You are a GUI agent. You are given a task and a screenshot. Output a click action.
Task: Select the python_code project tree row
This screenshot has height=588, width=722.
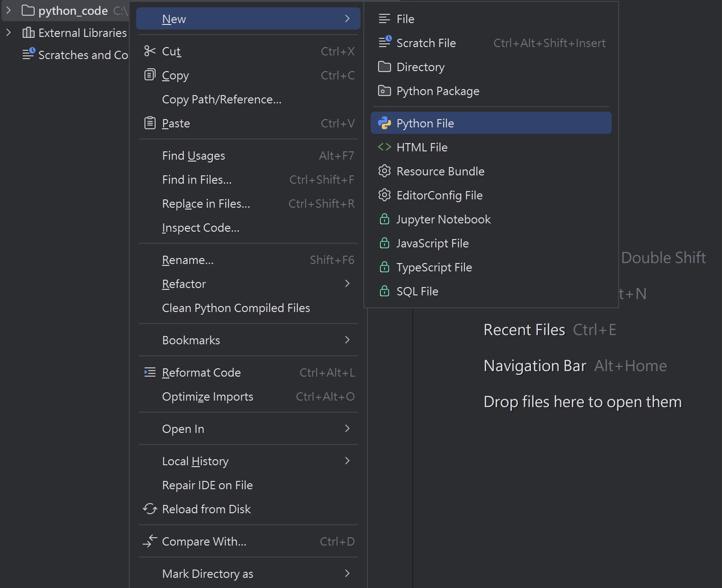(x=65, y=10)
